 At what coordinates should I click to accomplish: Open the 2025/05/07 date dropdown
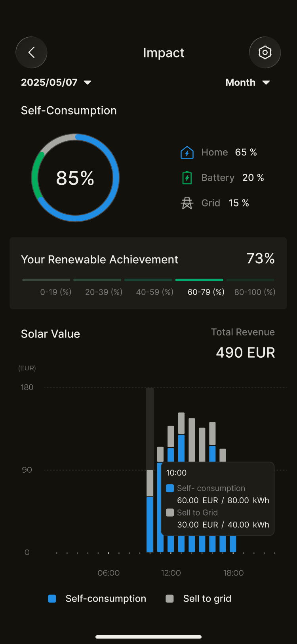pos(56,82)
